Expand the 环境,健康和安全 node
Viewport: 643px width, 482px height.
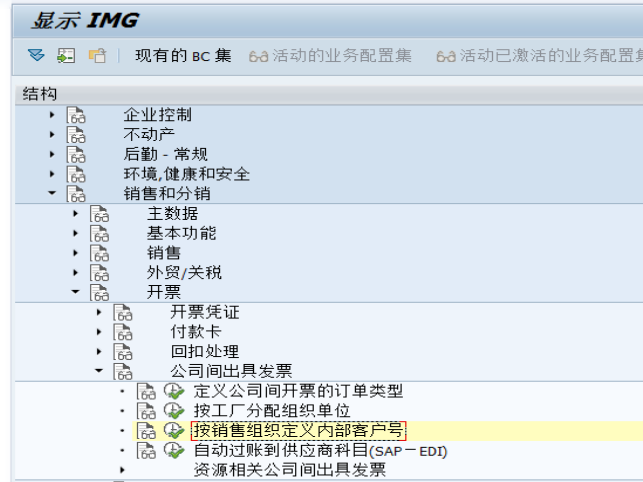click(x=52, y=174)
